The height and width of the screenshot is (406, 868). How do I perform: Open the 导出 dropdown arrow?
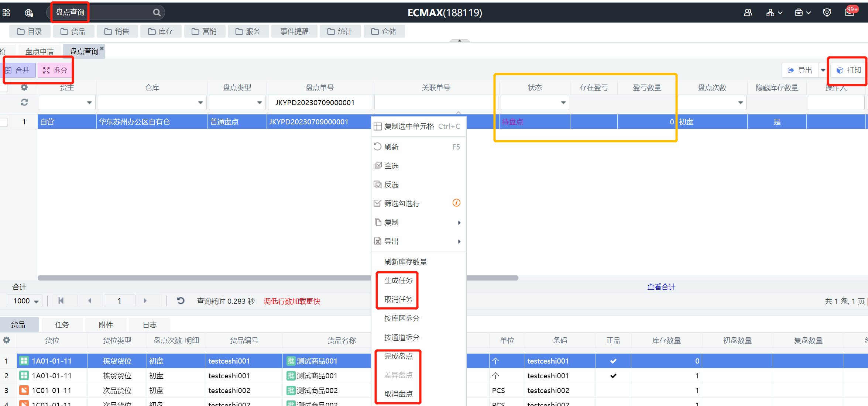(x=823, y=70)
